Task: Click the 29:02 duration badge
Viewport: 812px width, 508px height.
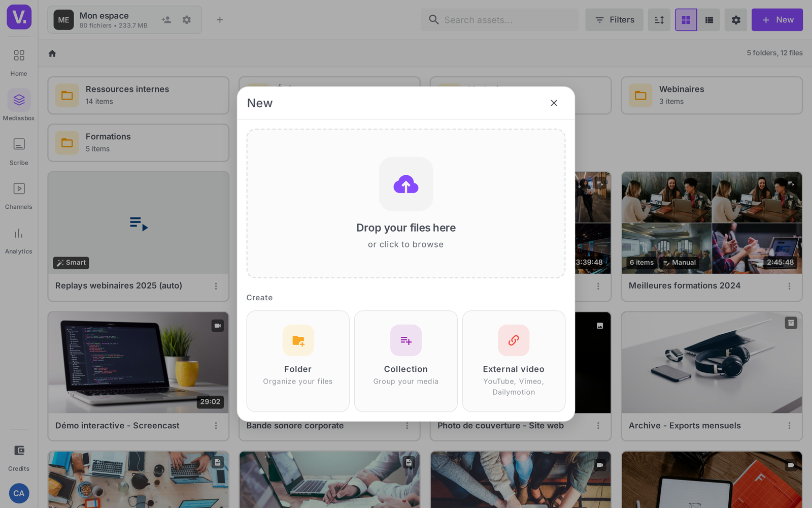Action: point(210,402)
